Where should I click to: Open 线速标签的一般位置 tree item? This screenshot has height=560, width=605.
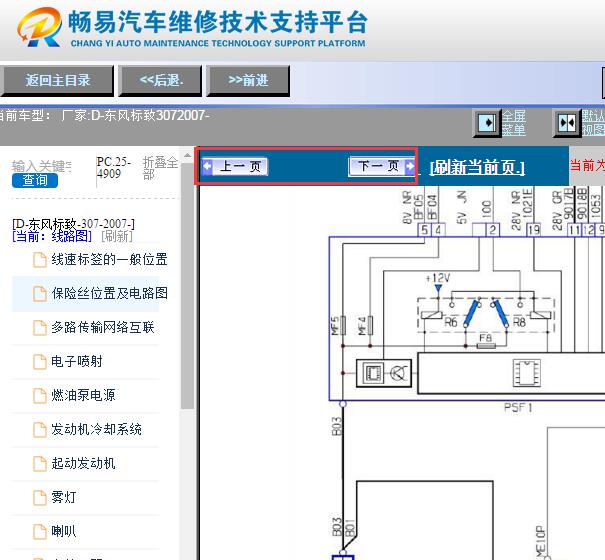click(109, 259)
